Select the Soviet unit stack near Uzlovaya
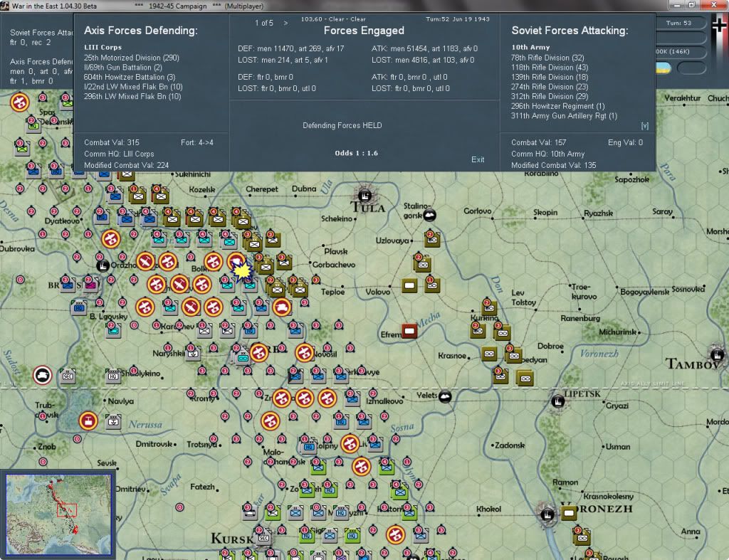This screenshot has height=560, width=729. [432, 239]
